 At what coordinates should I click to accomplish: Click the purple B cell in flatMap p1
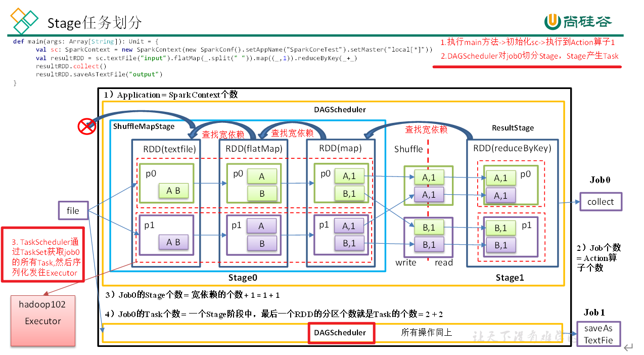[261, 243]
